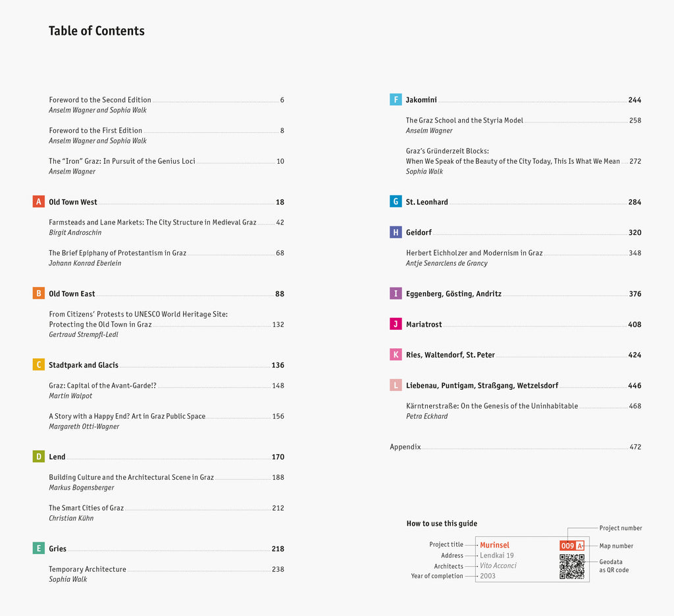Image resolution: width=674 pixels, height=616 pixels.
Task: Click the Murinsel project title
Action: [x=494, y=545]
